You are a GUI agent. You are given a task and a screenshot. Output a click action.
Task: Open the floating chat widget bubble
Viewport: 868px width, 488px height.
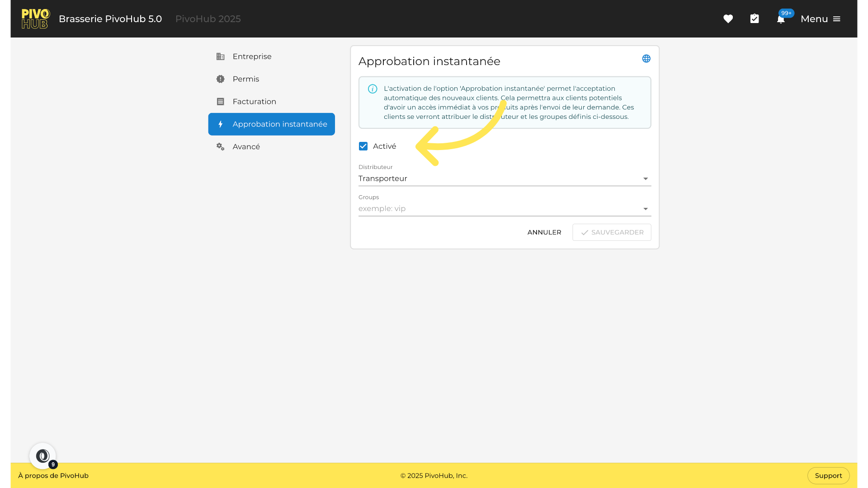43,456
